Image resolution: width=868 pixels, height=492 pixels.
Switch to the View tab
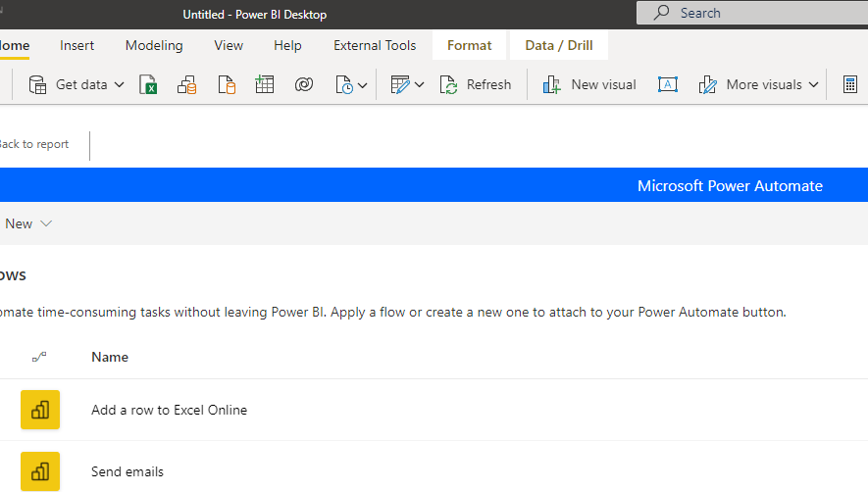coord(229,45)
